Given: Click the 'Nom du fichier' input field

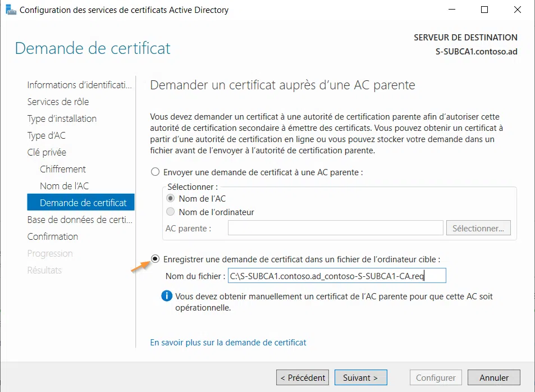Looking at the screenshot, I should click(337, 275).
